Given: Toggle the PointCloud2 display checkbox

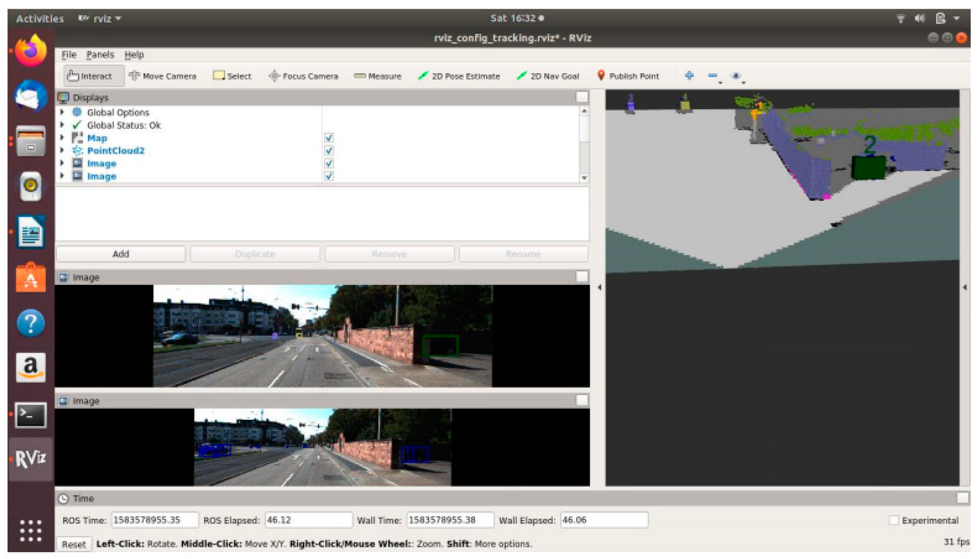Looking at the screenshot, I should point(329,151).
